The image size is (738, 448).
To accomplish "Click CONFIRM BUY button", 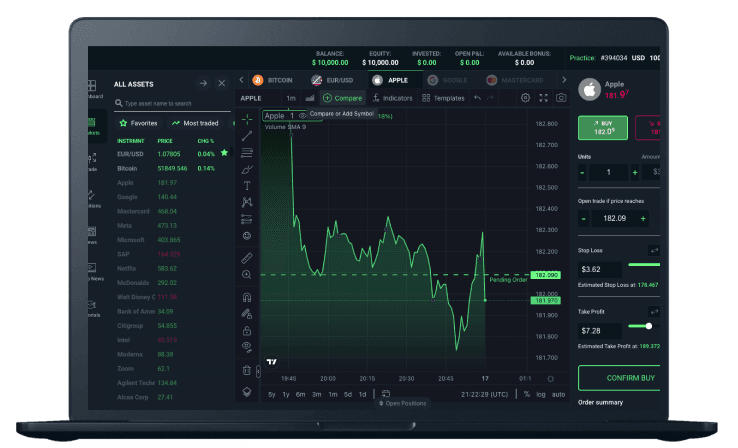I will pyautogui.click(x=619, y=378).
